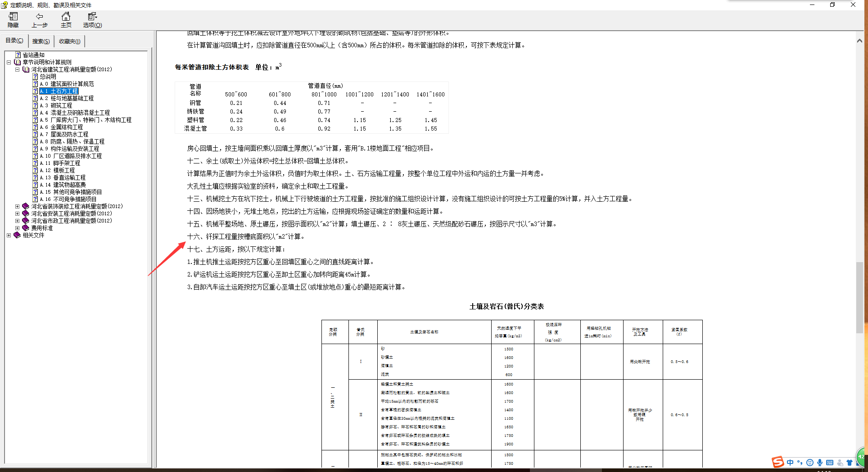Screen dimensions: 868x472
Task: Click the open book icon beside 章节说明和计算规则
Action: pos(17,62)
